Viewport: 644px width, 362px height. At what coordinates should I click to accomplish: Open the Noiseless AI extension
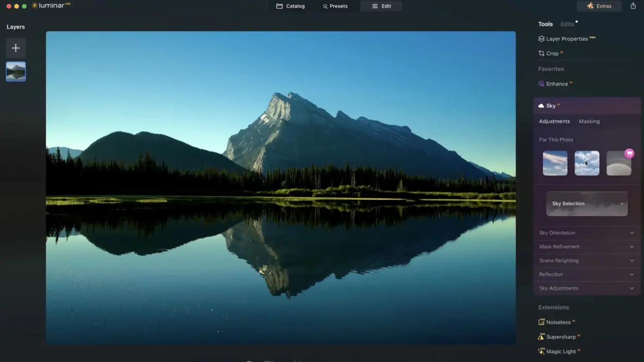pos(557,322)
